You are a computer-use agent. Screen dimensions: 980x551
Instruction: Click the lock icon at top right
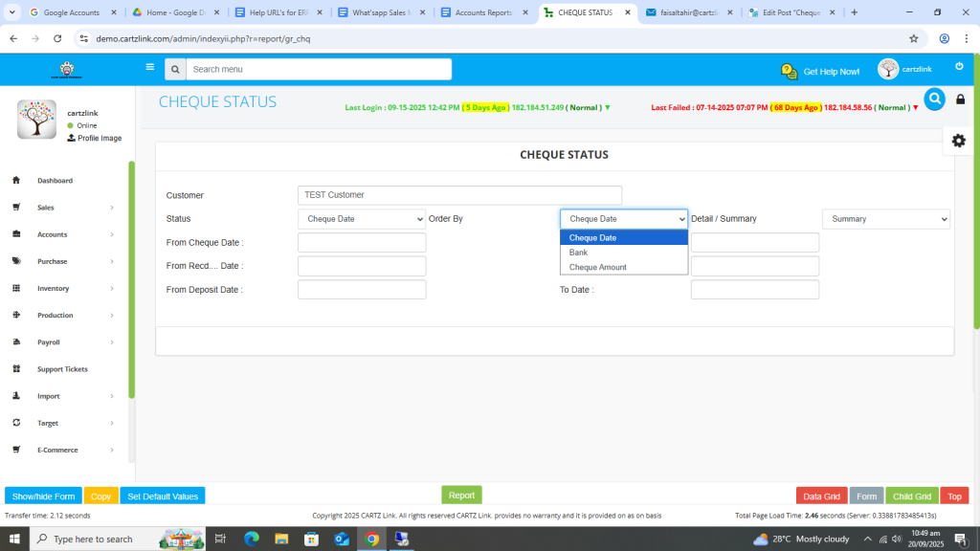coord(960,99)
